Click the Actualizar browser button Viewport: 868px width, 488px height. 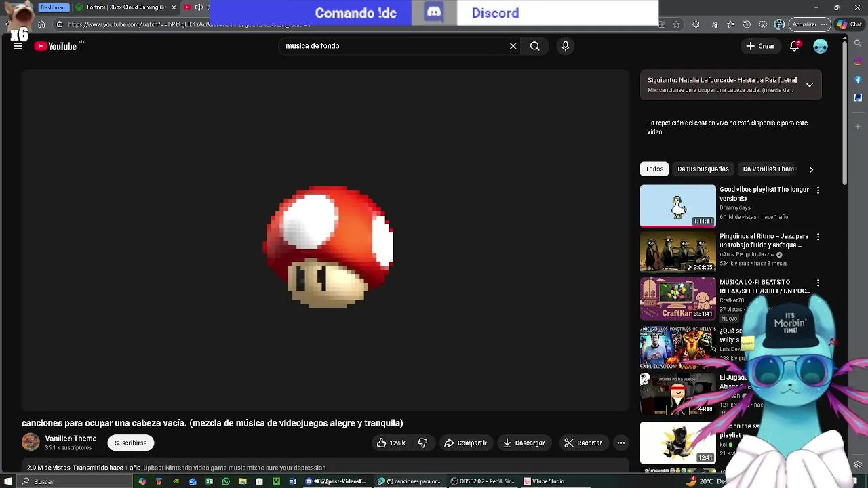tap(810, 24)
